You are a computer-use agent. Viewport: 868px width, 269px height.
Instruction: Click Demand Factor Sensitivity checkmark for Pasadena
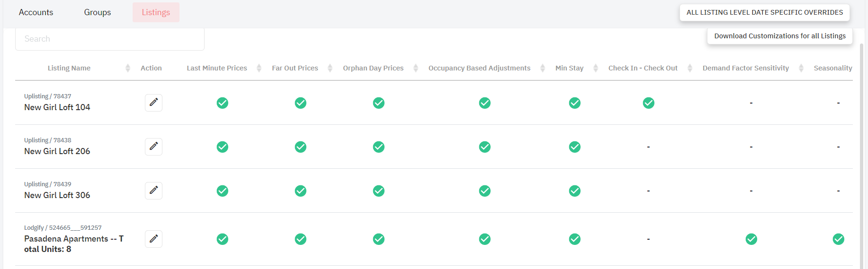pyautogui.click(x=752, y=239)
